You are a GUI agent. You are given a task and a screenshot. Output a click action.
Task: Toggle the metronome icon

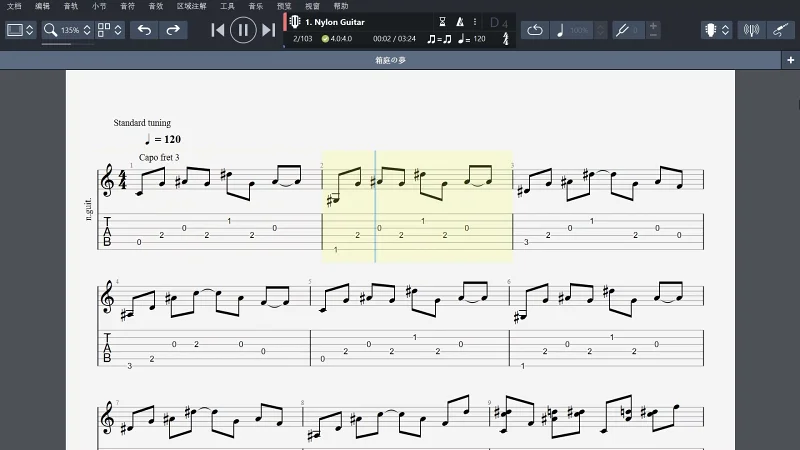click(460, 21)
